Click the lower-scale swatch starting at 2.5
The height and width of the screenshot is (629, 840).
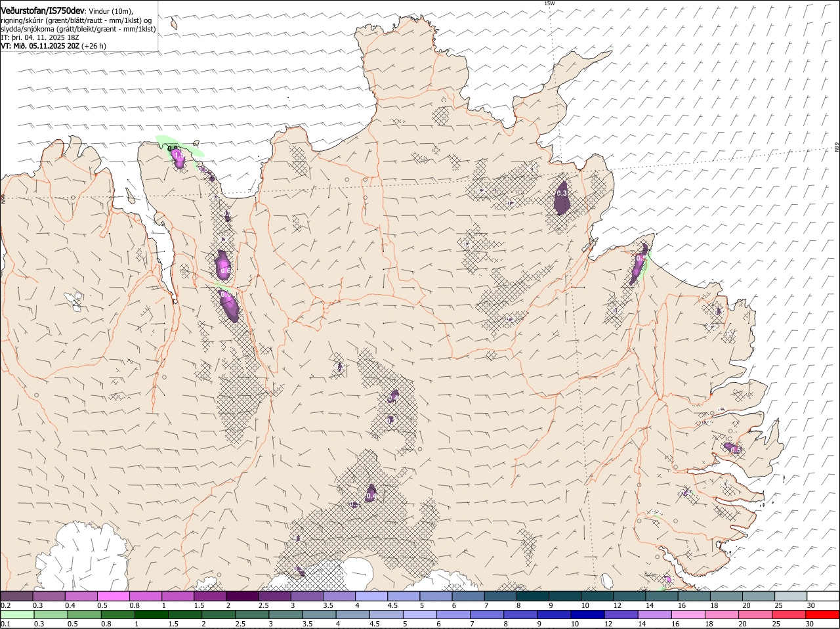pyautogui.click(x=252, y=615)
